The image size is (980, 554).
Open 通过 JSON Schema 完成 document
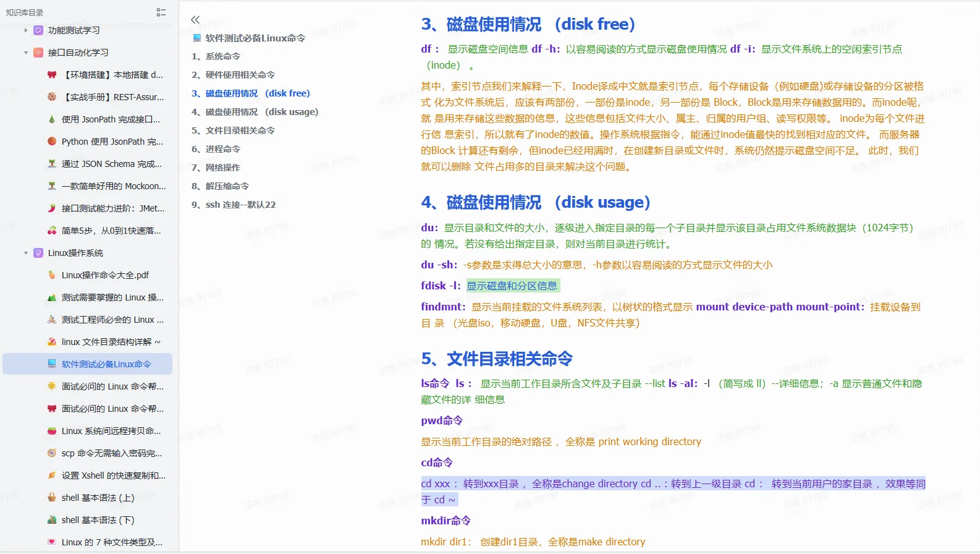pyautogui.click(x=112, y=164)
